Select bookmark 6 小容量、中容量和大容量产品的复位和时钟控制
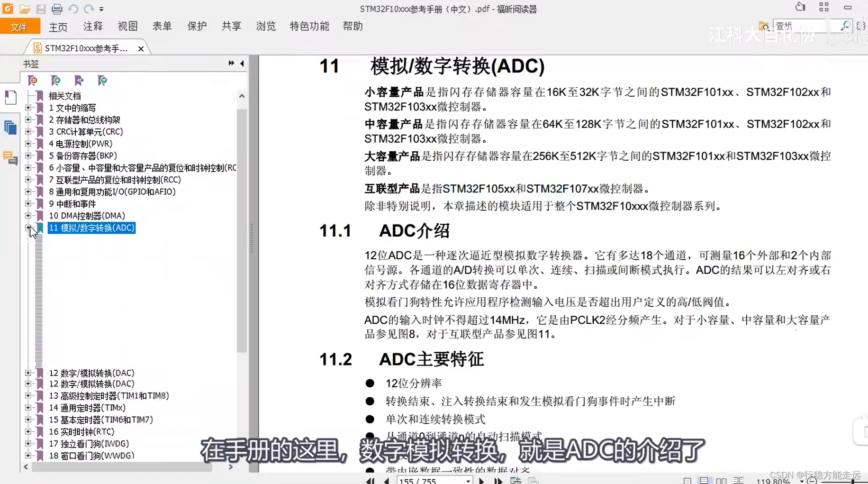868x484 pixels. (143, 168)
